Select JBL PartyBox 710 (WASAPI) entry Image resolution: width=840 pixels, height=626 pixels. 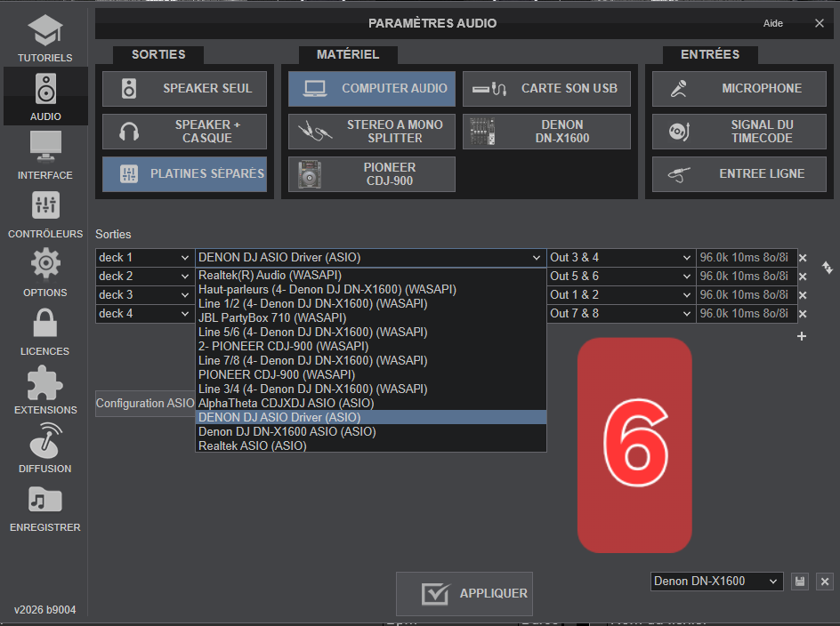tap(260, 317)
